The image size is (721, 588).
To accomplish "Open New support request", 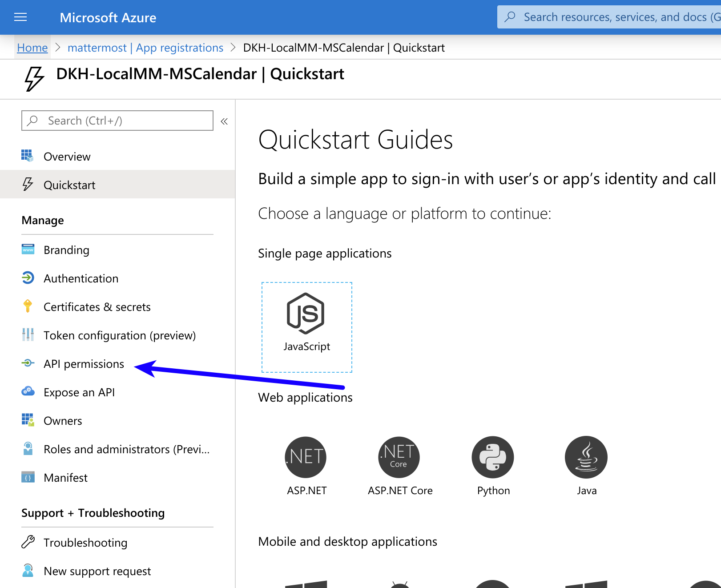I will (97, 571).
